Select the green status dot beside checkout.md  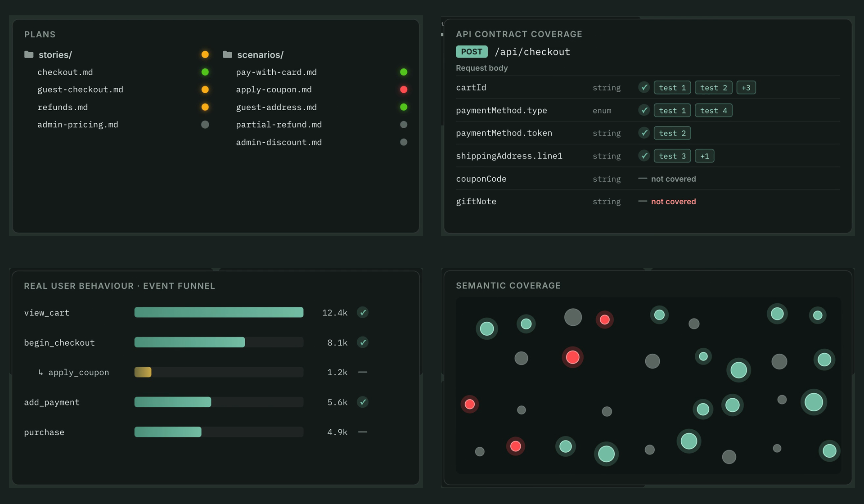pos(205,72)
